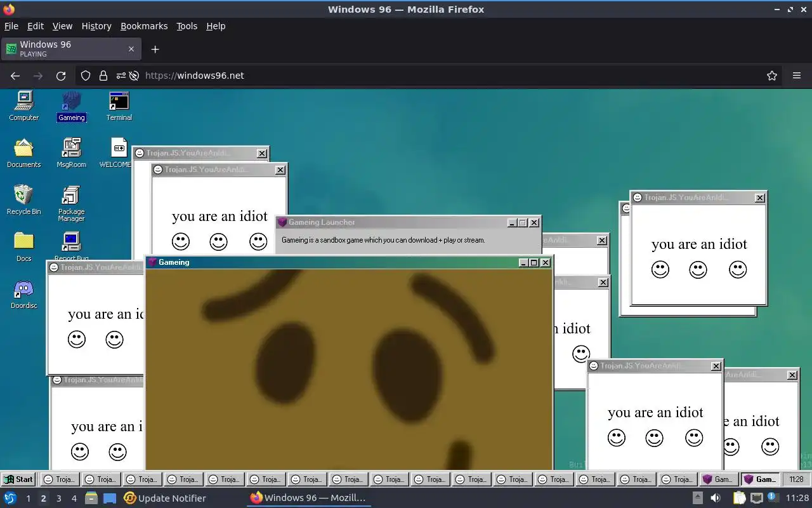This screenshot has height=508, width=812.
Task: Switch to workspace 3 in panel
Action: point(59,498)
